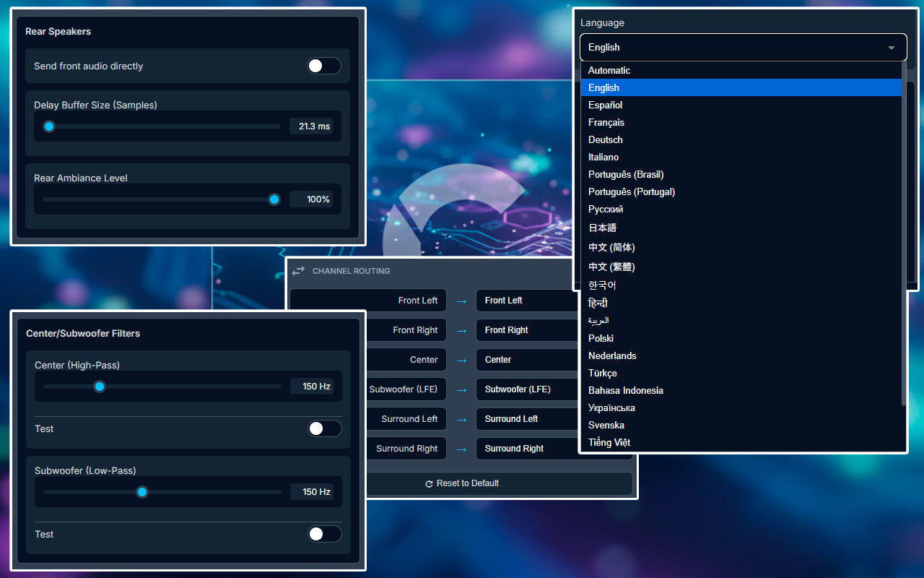Image resolution: width=924 pixels, height=578 pixels.
Task: Open the Center output channel dropdown
Action: [x=524, y=360]
